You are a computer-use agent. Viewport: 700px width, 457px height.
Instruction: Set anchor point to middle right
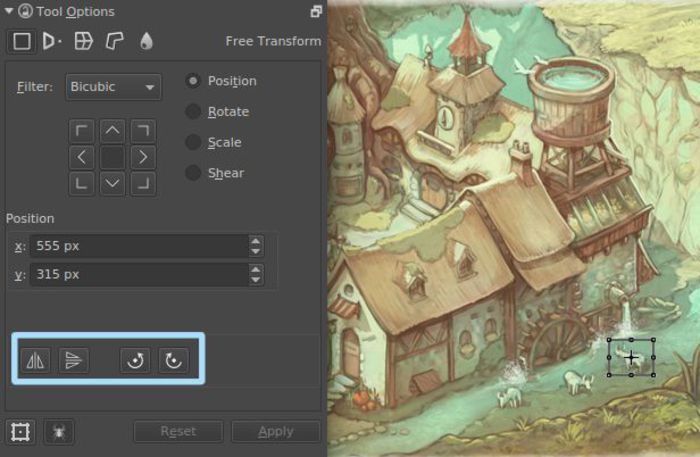143,157
